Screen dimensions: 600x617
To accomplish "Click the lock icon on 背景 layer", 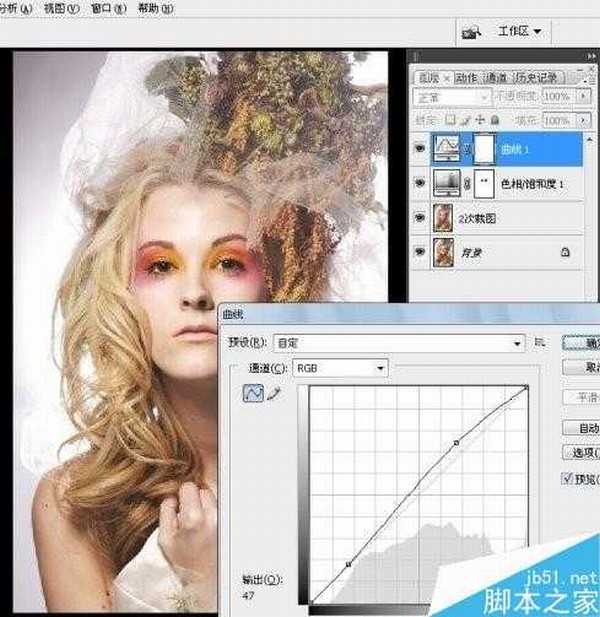I will click(x=564, y=254).
